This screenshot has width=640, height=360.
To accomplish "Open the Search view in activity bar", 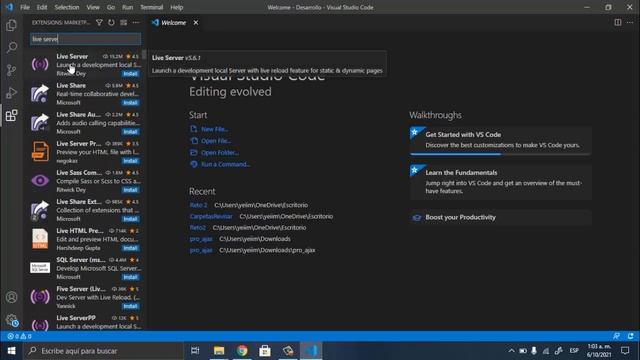I will pyautogui.click(x=11, y=47).
